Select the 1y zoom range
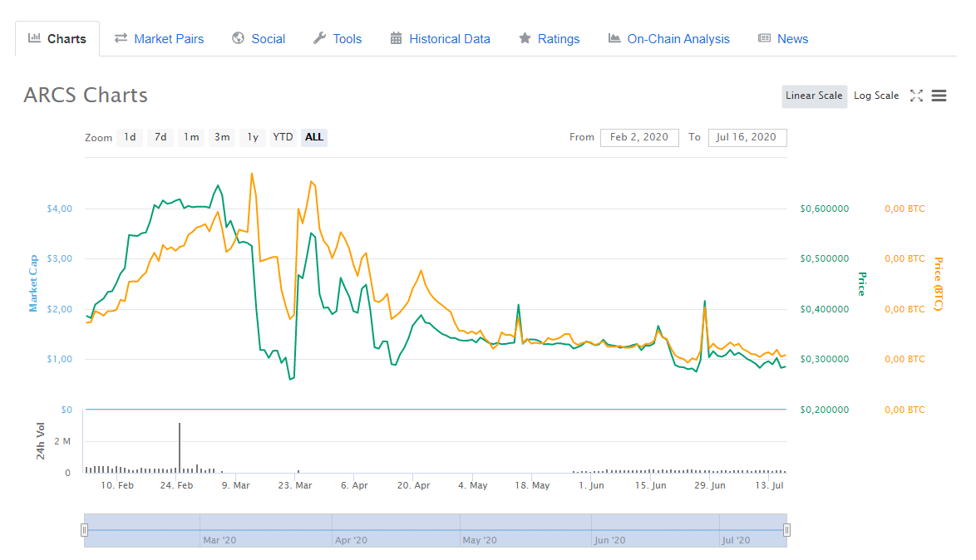976x560 pixels. [x=253, y=137]
